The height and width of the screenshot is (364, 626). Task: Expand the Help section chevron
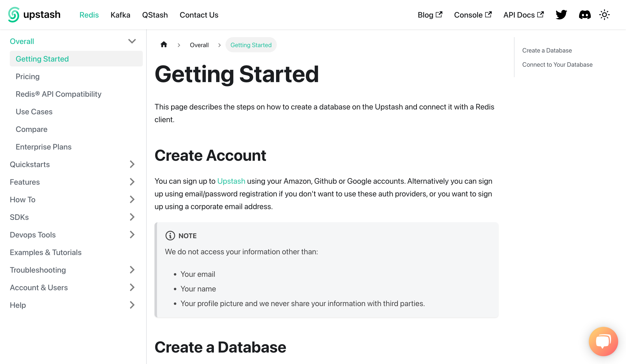132,305
